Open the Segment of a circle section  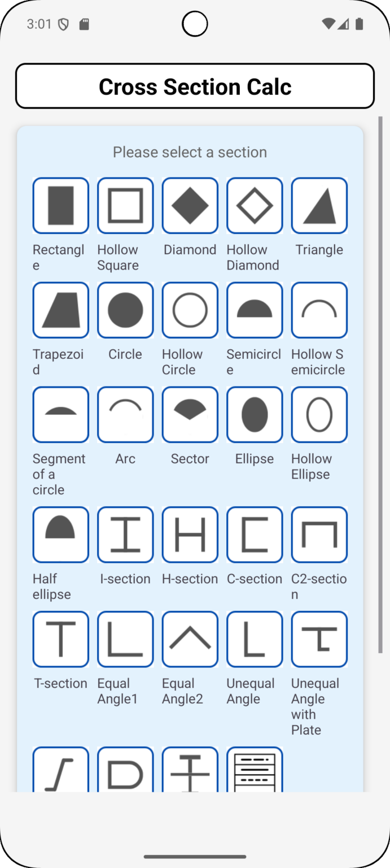(x=60, y=414)
